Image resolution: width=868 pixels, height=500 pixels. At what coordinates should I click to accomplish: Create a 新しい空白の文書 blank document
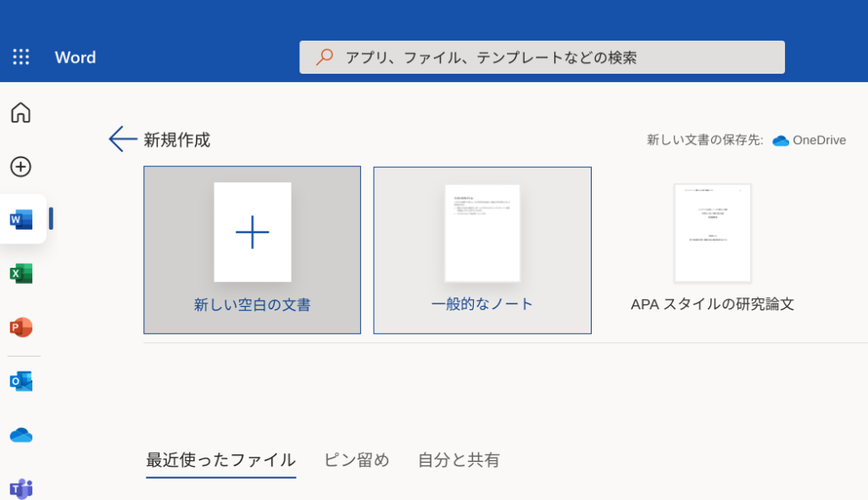coord(252,250)
